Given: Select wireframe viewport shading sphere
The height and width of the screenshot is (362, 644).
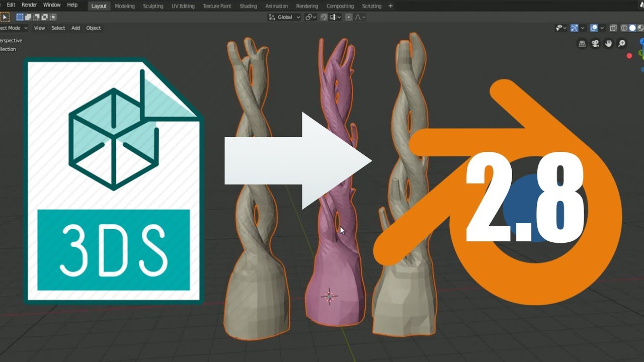Looking at the screenshot, I should [x=624, y=28].
